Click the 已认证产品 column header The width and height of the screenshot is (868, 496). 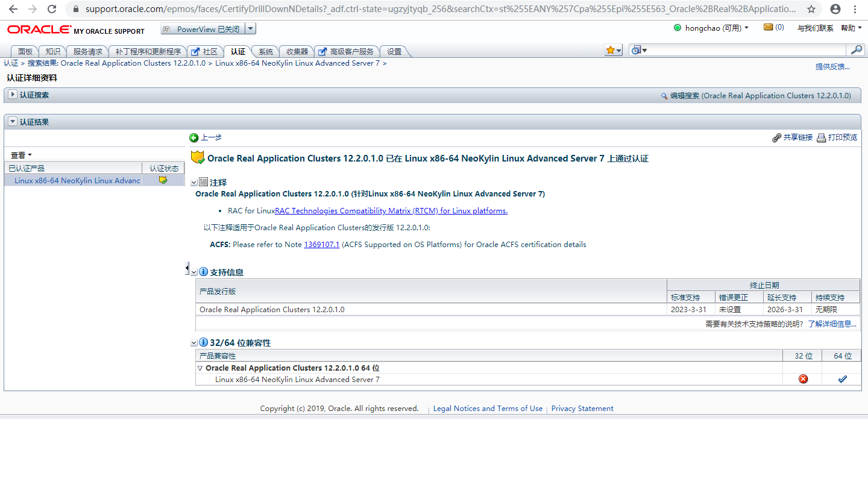coord(73,168)
